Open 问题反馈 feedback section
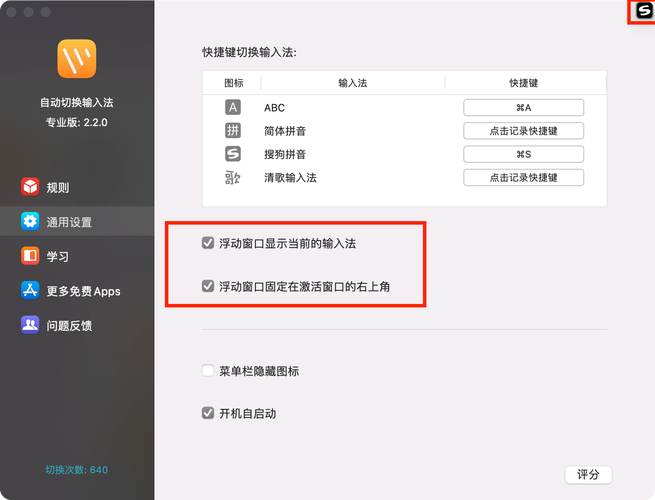Image resolution: width=655 pixels, height=500 pixels. [77, 325]
